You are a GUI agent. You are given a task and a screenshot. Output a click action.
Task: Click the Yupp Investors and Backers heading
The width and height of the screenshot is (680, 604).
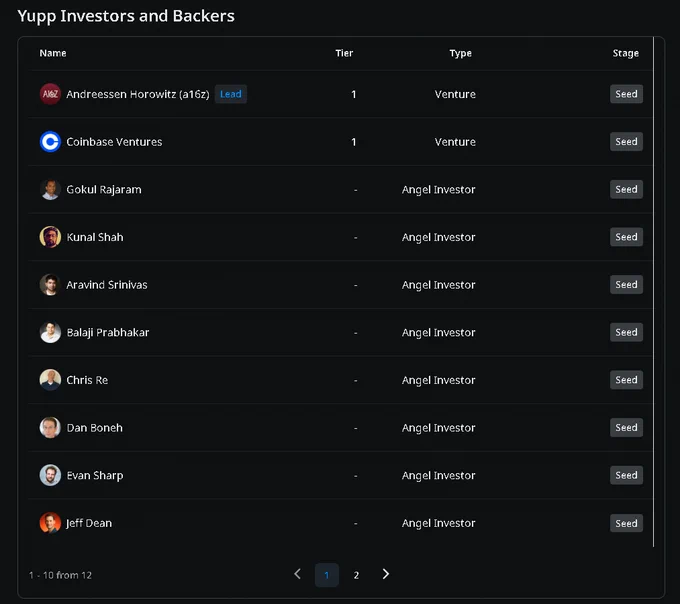pyautogui.click(x=126, y=16)
